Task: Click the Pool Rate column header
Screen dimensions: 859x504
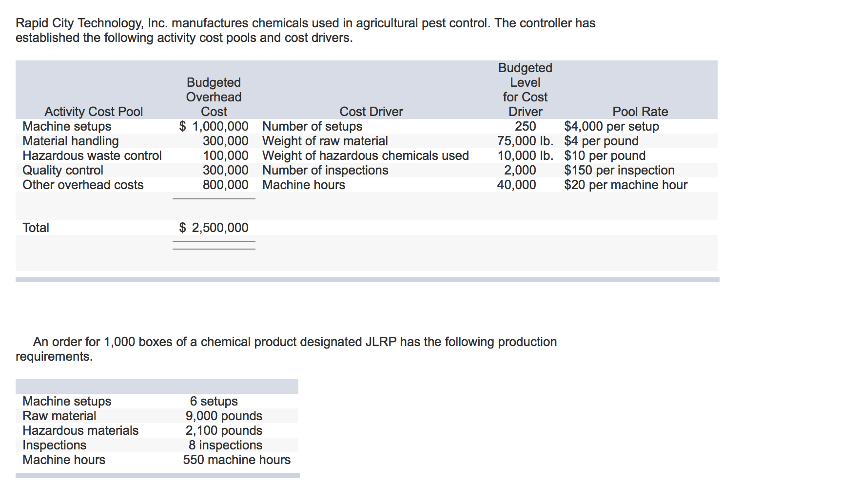Action: pos(640,112)
